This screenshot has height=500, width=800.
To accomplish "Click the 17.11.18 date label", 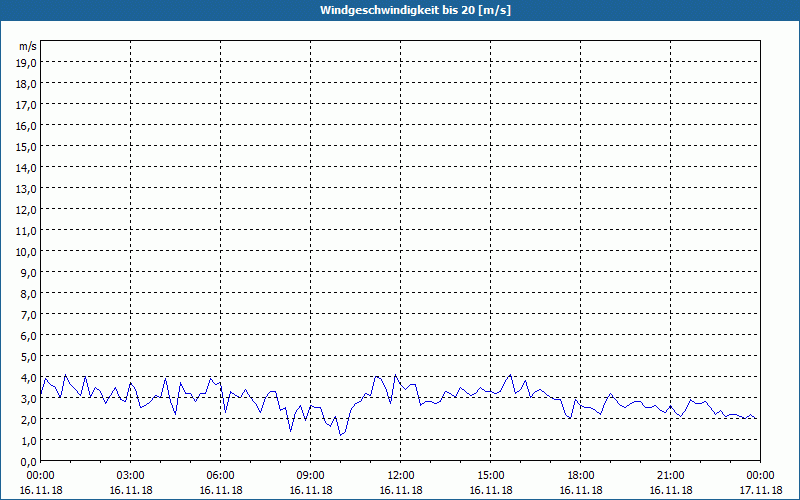I will (760, 490).
